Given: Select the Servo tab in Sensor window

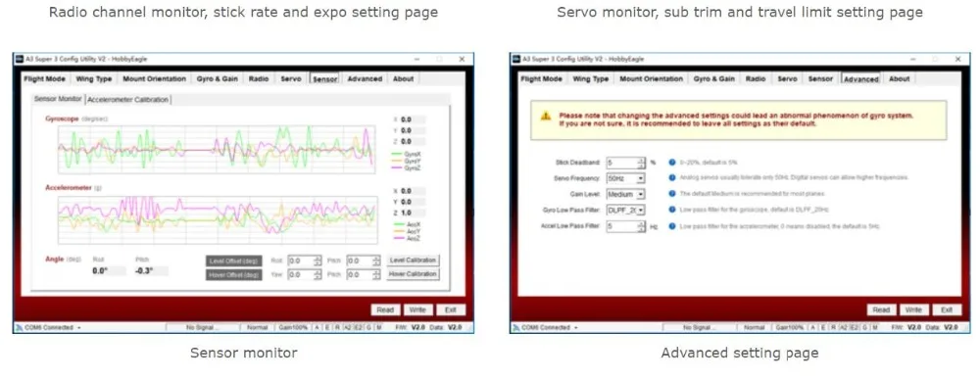Looking at the screenshot, I should 291,78.
